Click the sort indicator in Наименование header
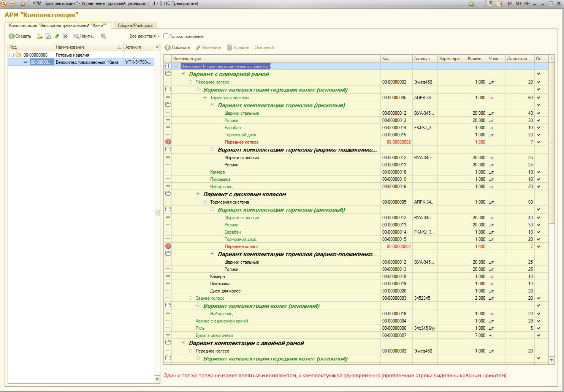Image resolution: width=564 pixels, height=392 pixels. pos(119,47)
